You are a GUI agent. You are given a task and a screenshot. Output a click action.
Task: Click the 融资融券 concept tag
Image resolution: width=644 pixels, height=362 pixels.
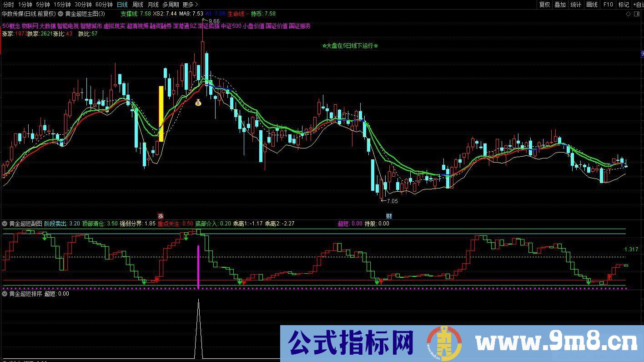point(161,26)
